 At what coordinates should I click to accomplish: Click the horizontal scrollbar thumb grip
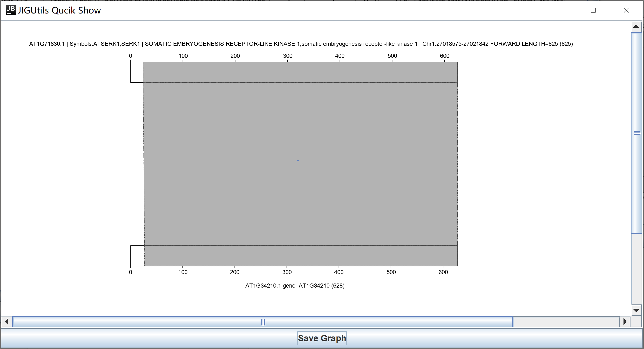click(x=263, y=322)
